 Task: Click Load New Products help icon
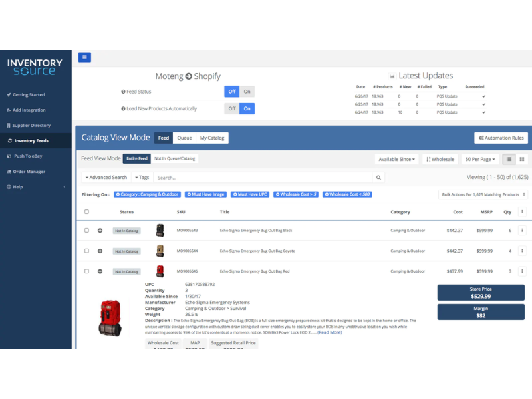point(123,109)
